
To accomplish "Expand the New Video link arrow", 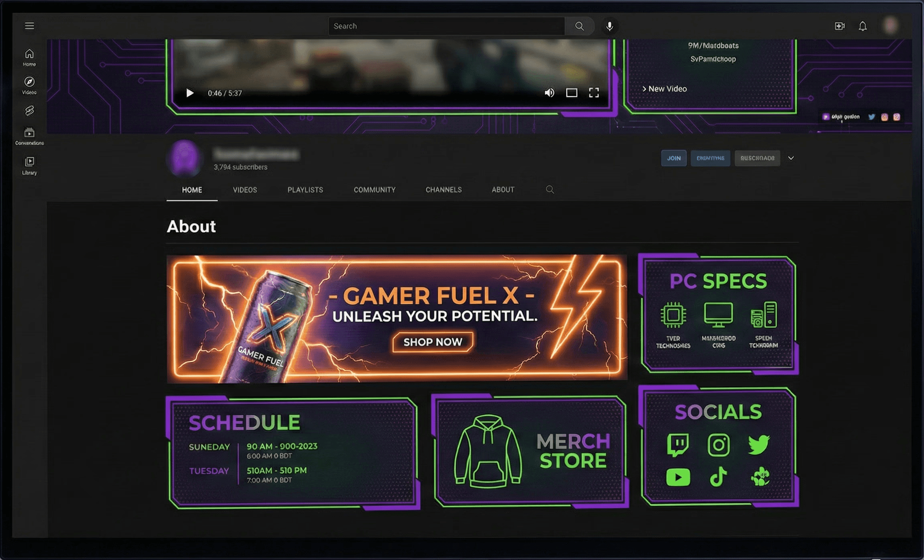I will tap(644, 89).
